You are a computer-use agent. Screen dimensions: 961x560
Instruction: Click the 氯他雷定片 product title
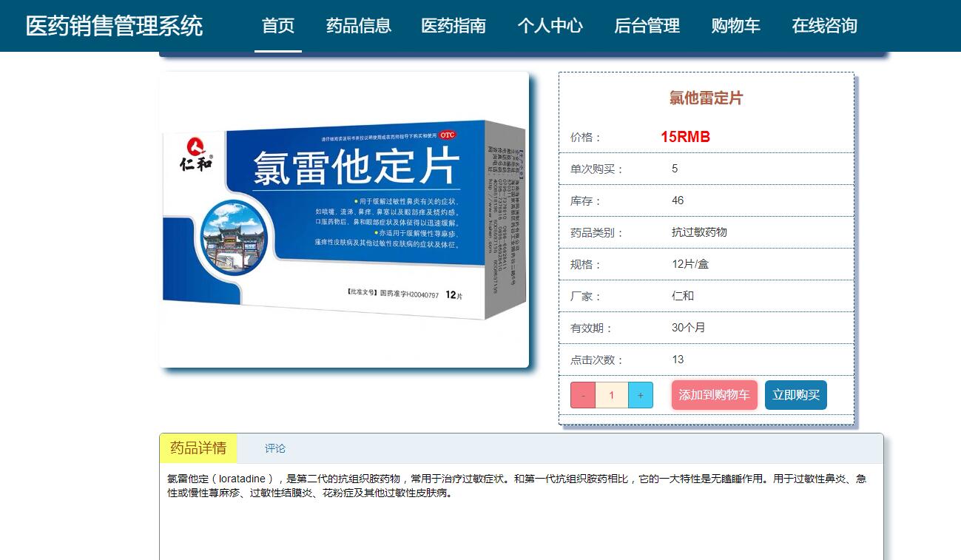[706, 98]
